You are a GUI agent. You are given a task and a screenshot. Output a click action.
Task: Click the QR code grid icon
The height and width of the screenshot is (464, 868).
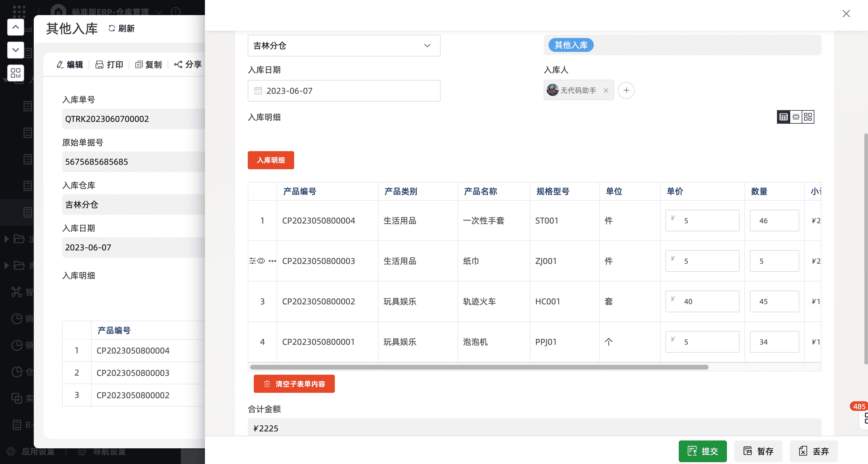[15, 73]
